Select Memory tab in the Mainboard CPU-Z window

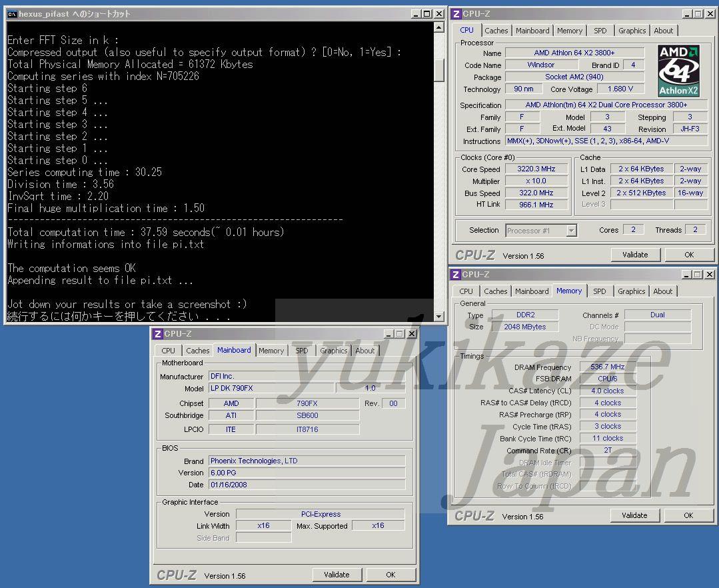tap(271, 351)
